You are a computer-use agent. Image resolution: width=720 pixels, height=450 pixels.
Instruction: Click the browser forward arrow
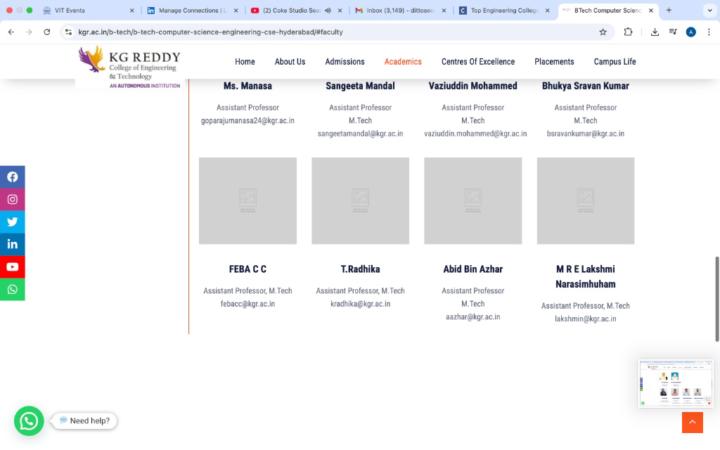29,32
